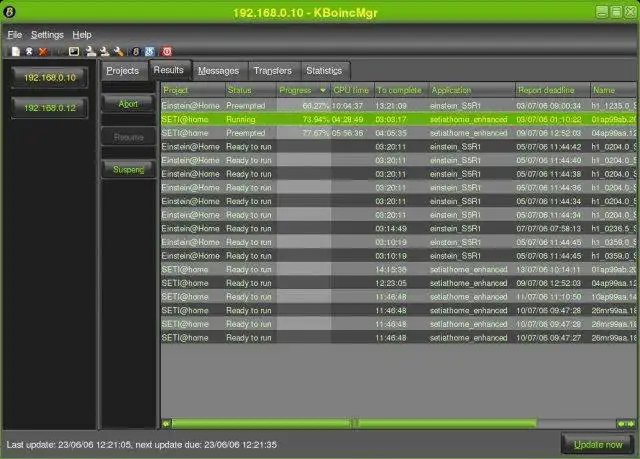Click the horizontal scrollbar green thumb
The width and height of the screenshot is (640, 459).
(x=354, y=424)
